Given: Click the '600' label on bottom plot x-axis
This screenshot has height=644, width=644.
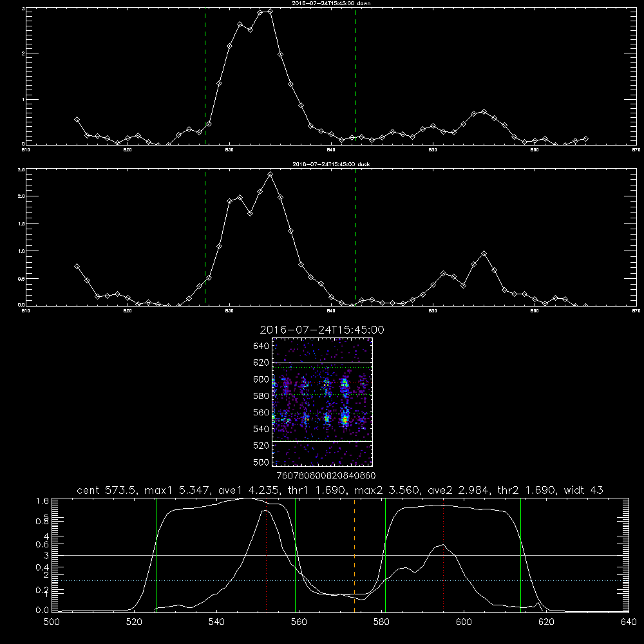Looking at the screenshot, I should point(464,622).
